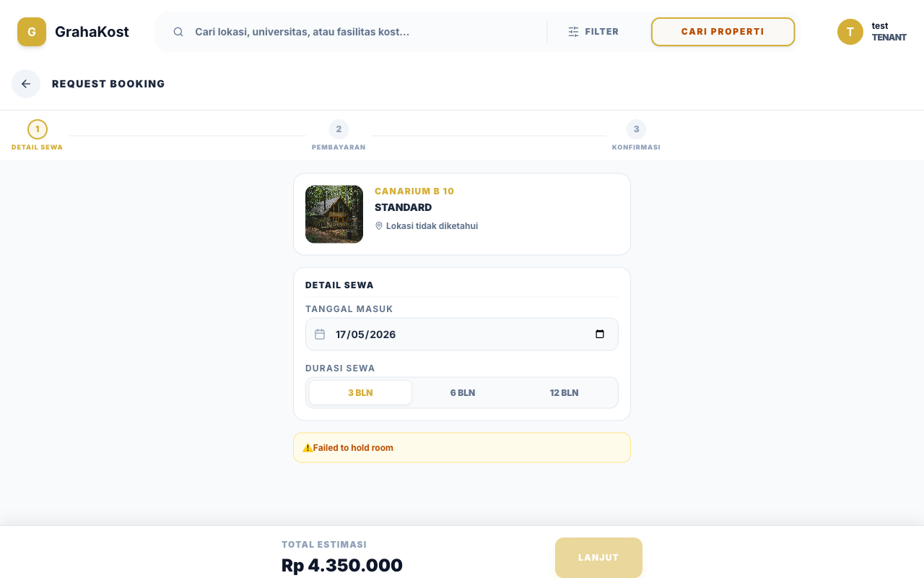The image size is (924, 578).
Task: Click the back arrow icon
Action: click(x=26, y=84)
